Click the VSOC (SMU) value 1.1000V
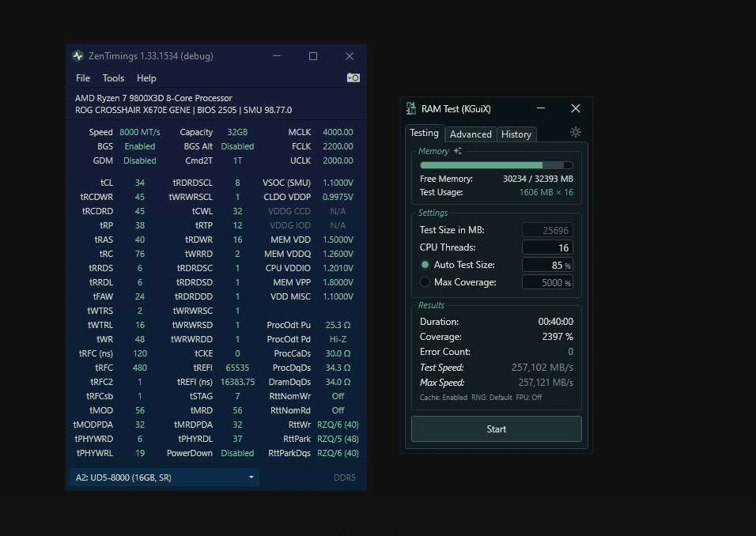 [x=338, y=183]
